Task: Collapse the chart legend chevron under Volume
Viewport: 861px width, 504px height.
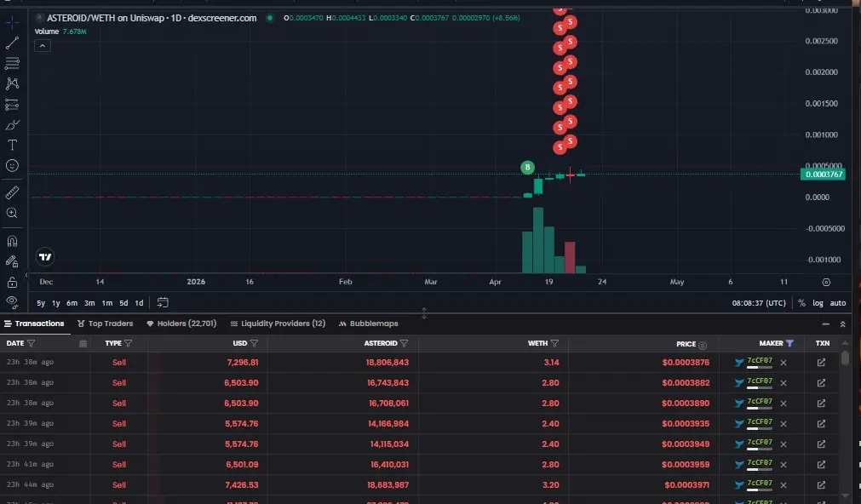Action: click(43, 46)
